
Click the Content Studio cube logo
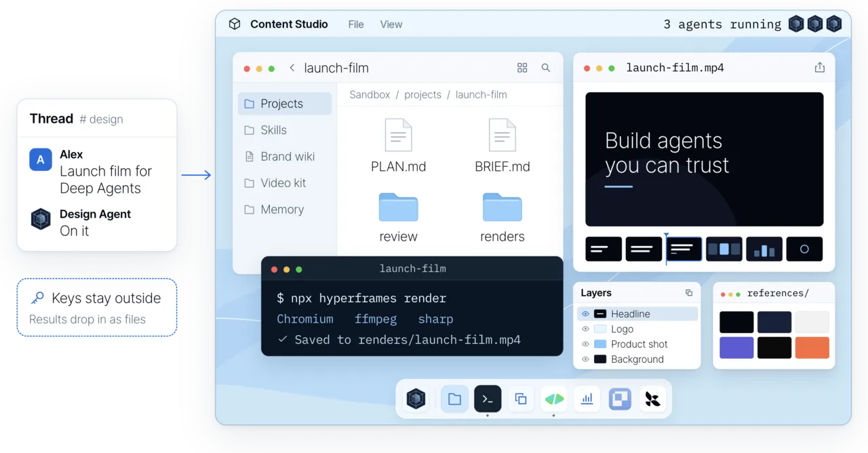235,24
